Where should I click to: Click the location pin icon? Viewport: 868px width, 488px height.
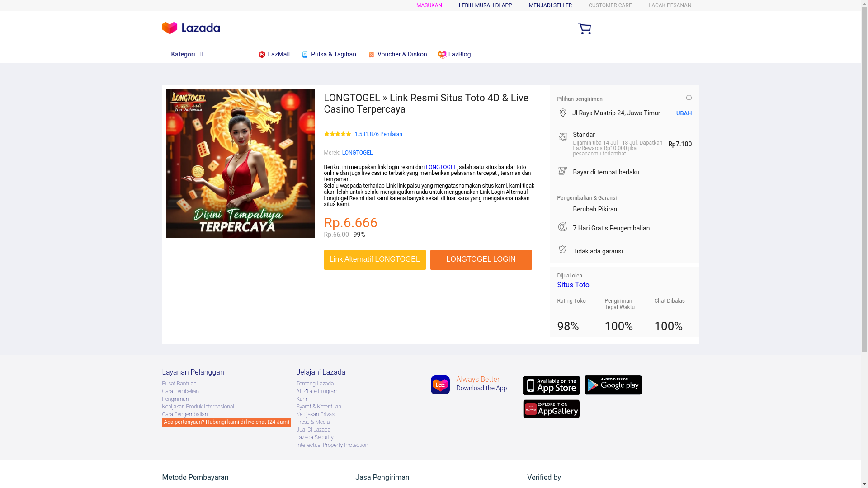(x=563, y=113)
